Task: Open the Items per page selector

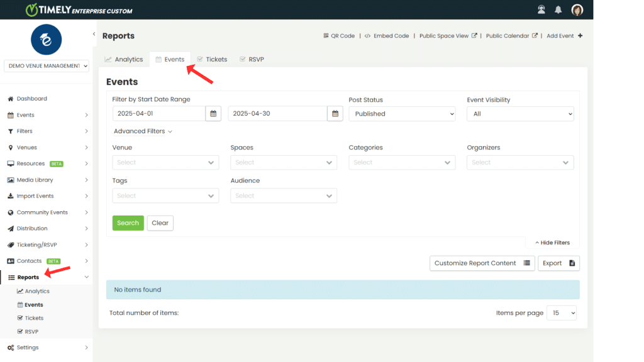Action: pos(561,312)
